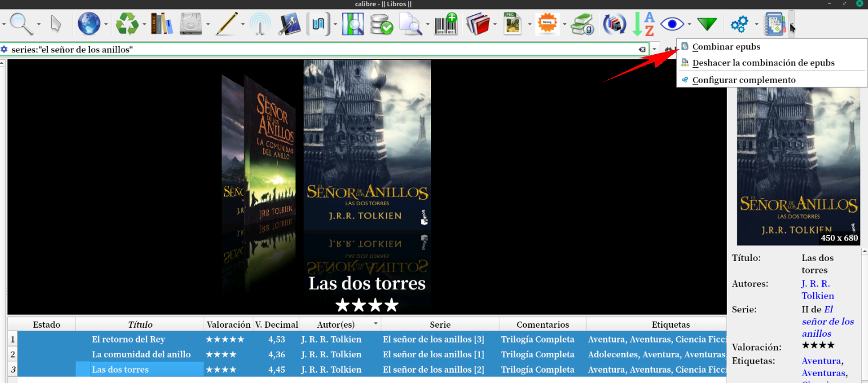Click the wireless antenna sharing icon
This screenshot has height=383, width=868.
click(260, 24)
